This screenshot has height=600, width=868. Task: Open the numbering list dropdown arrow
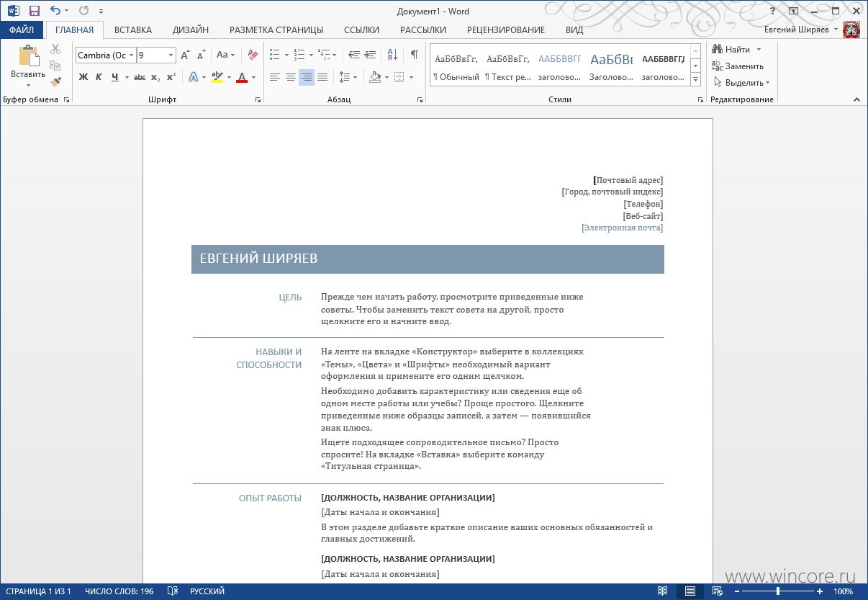point(311,55)
